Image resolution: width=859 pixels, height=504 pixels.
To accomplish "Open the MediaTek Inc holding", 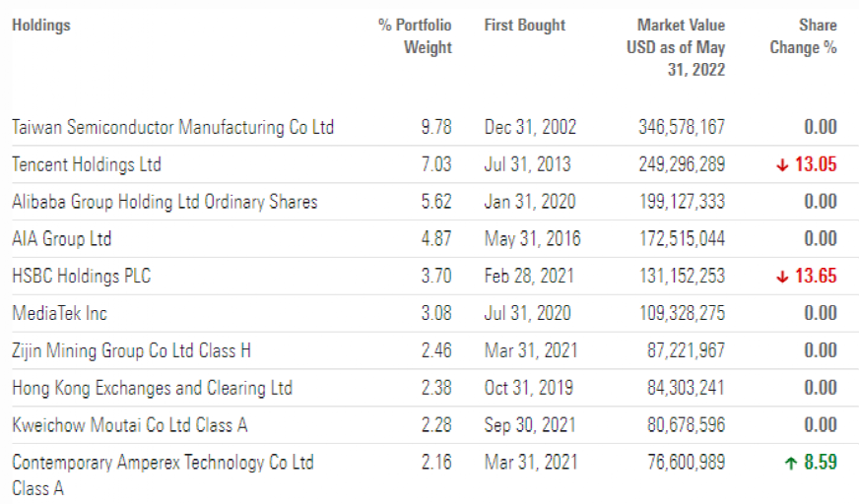I will point(60,313).
